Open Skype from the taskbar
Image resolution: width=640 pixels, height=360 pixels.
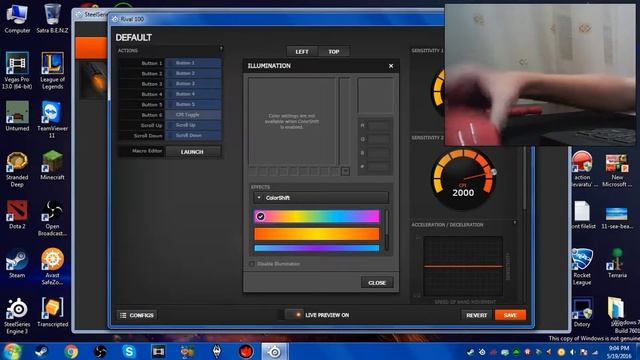click(x=129, y=351)
